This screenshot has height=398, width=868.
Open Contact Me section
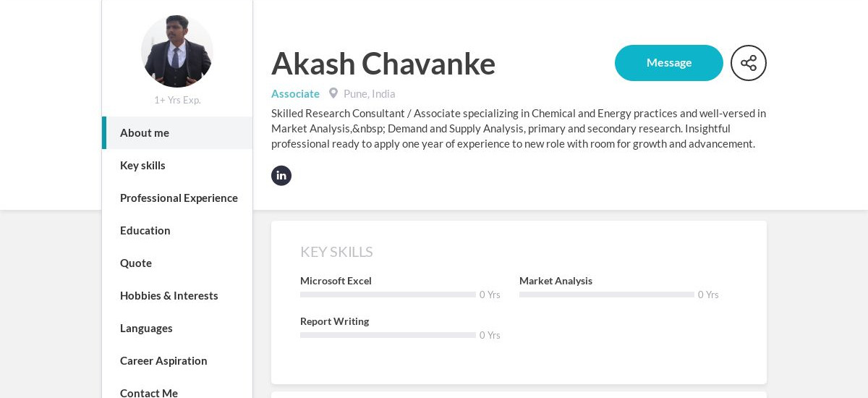(149, 391)
